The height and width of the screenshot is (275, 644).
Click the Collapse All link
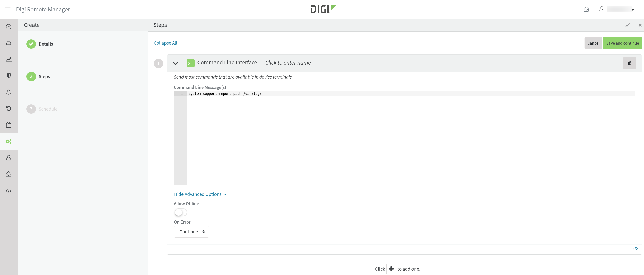coord(166,43)
